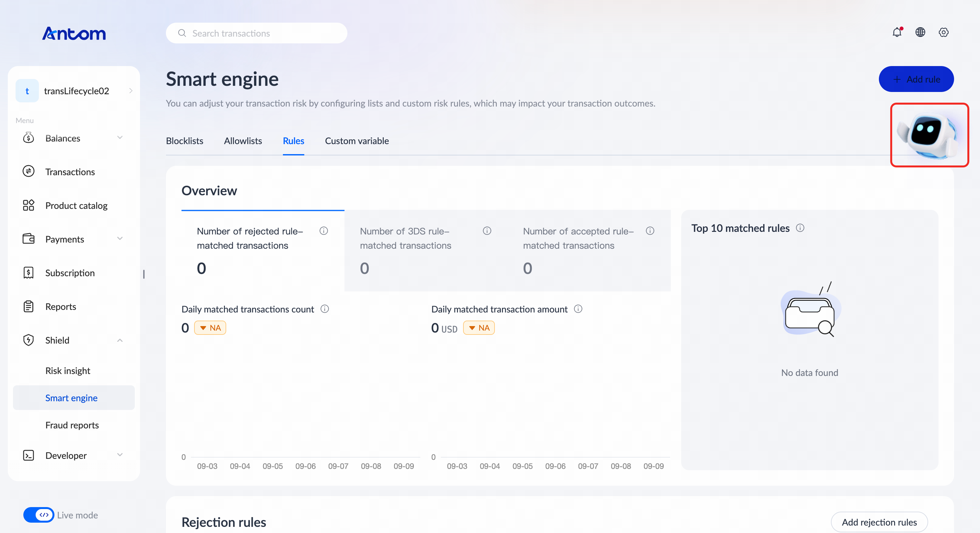Click the Subscription receipt icon
The image size is (980, 533).
pos(29,273)
